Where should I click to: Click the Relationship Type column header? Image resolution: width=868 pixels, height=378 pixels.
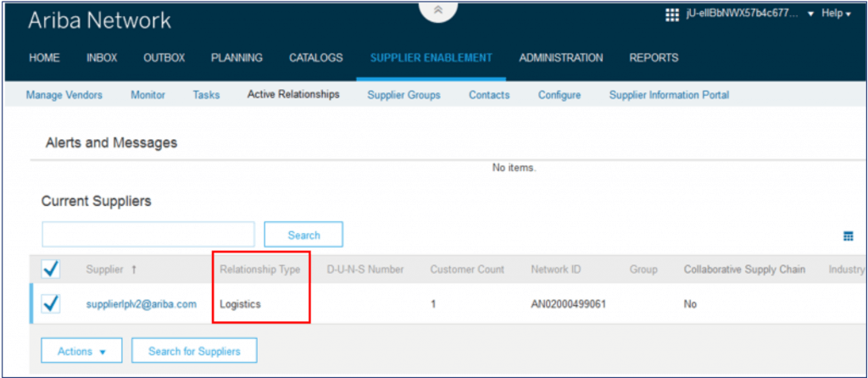(x=260, y=270)
